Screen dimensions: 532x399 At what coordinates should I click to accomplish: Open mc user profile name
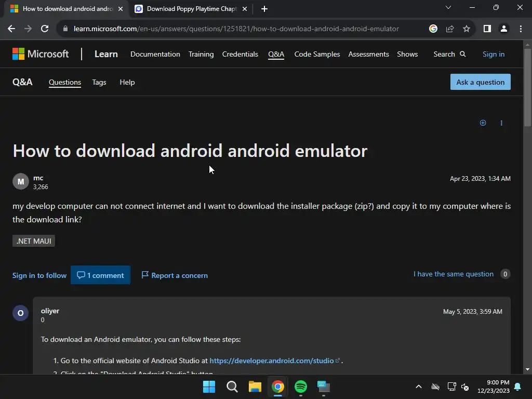pos(38,178)
